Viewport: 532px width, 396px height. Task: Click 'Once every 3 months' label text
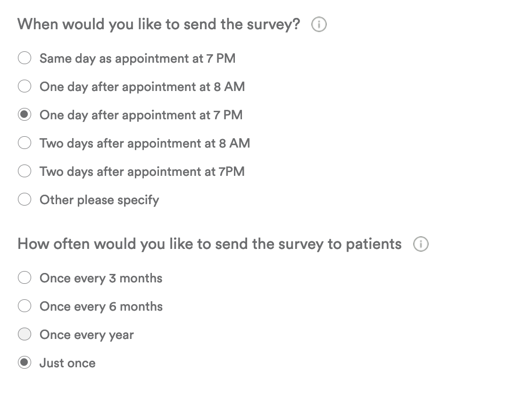pos(101,278)
